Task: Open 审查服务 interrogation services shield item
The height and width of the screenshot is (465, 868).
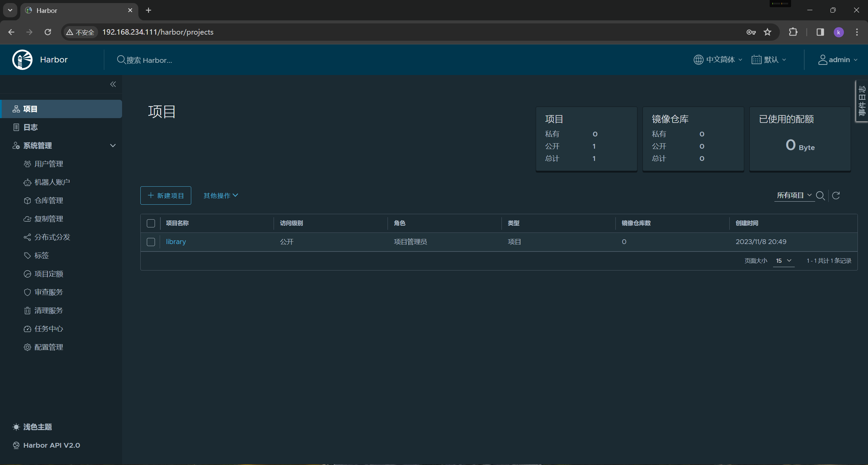Action: pyautogui.click(x=48, y=292)
